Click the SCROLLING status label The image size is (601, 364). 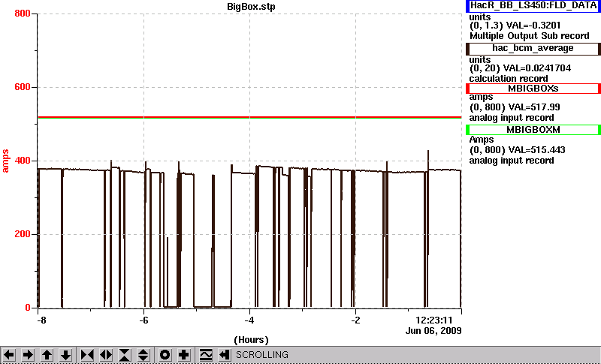click(262, 355)
